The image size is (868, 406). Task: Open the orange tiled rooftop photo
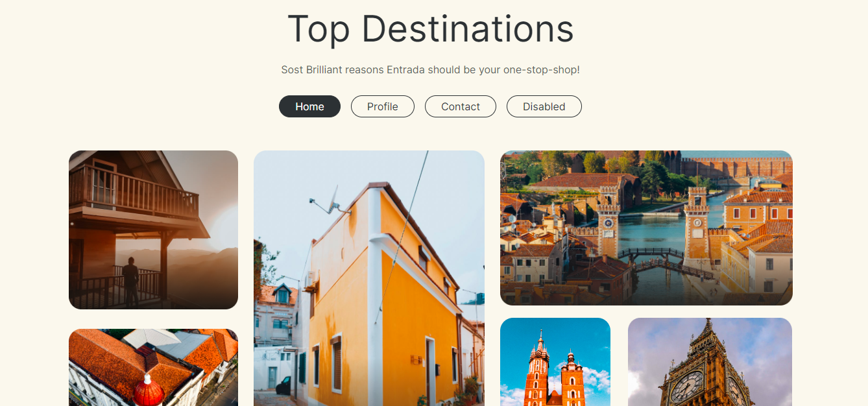[x=153, y=367]
